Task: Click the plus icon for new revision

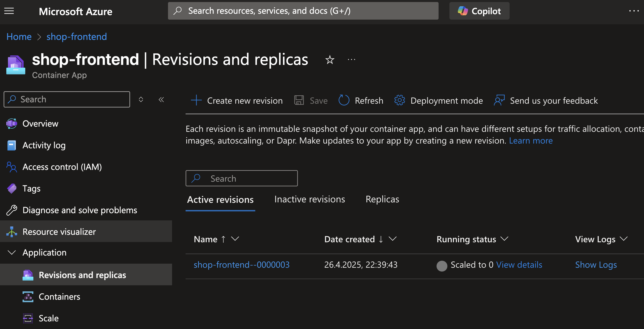Action: pos(196,100)
